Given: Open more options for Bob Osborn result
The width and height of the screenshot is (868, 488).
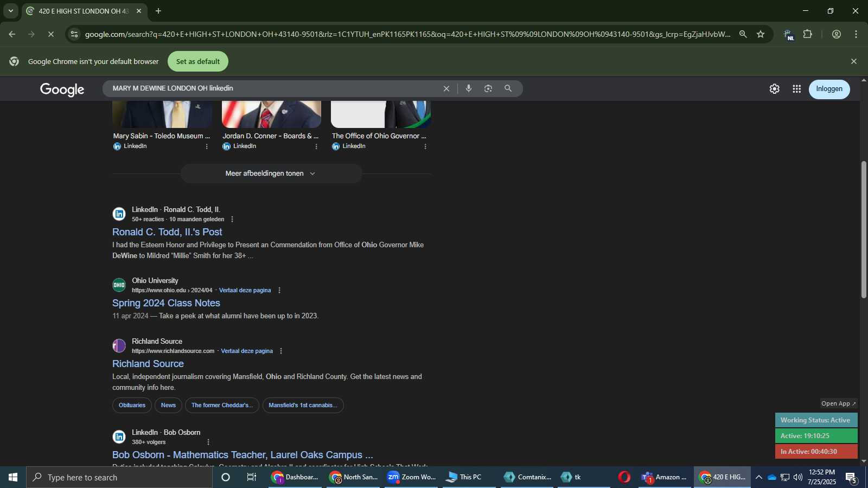Looking at the screenshot, I should point(208,442).
